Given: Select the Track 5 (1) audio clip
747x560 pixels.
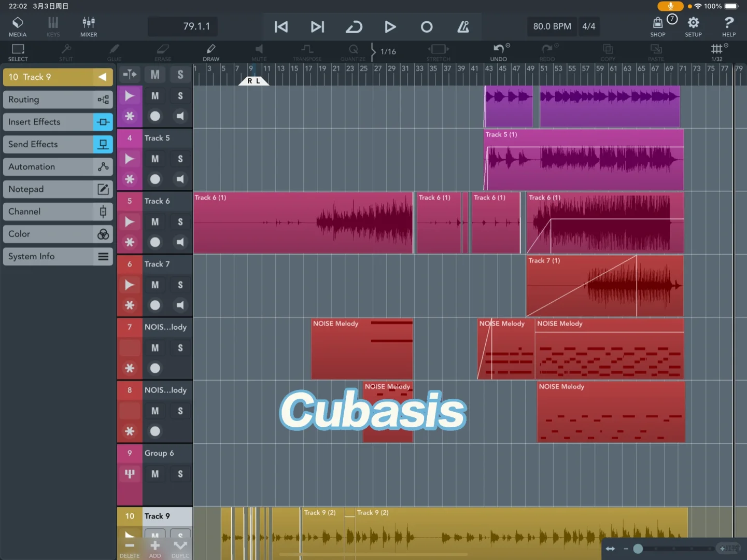Looking at the screenshot, I should click(584, 160).
